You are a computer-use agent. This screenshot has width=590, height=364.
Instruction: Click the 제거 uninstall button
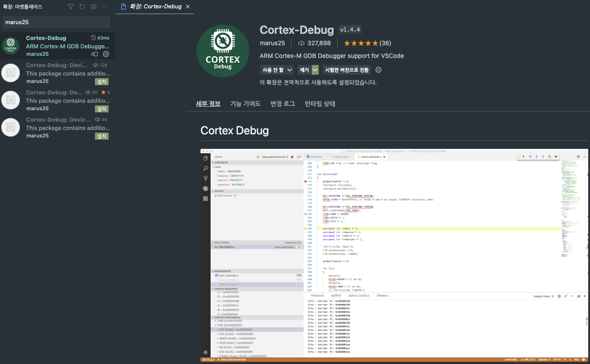(x=304, y=70)
